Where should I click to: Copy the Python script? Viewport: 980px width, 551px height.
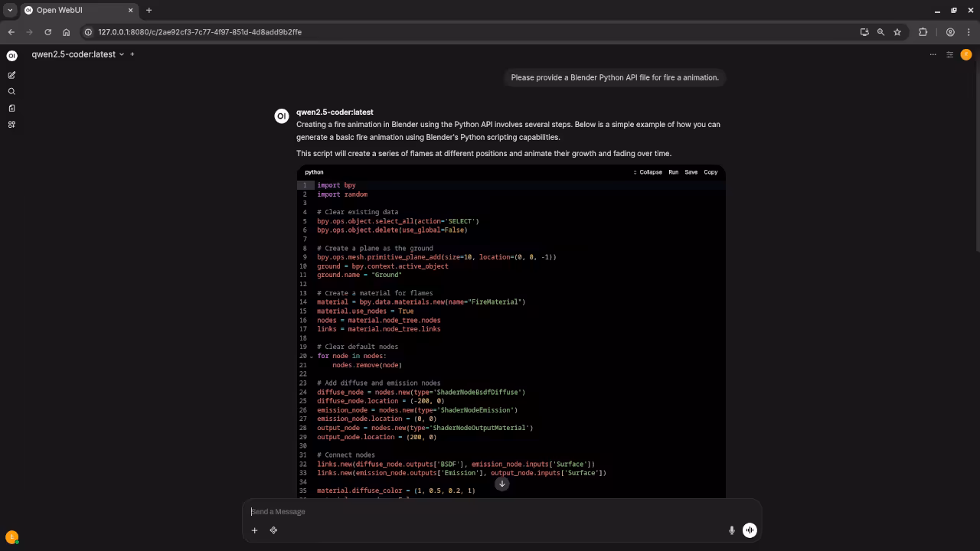pyautogui.click(x=710, y=172)
